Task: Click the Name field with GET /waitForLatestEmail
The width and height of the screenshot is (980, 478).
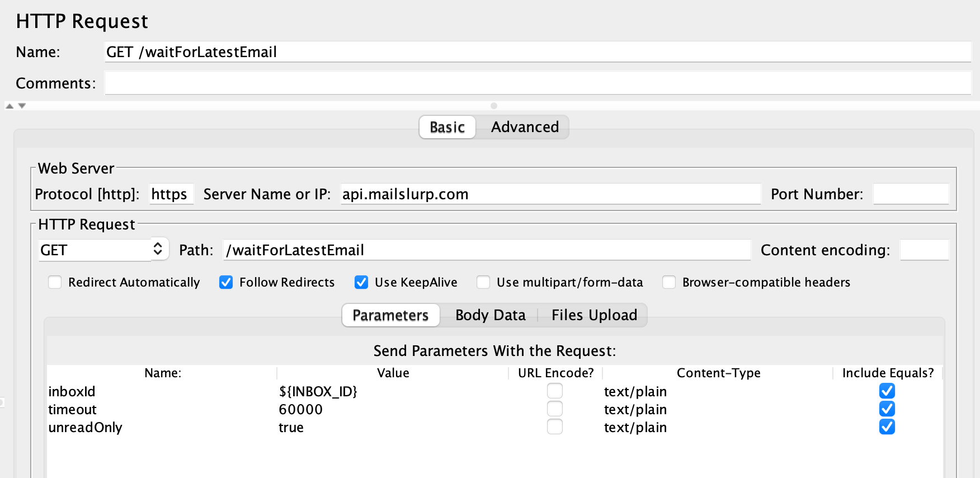Action: pyautogui.click(x=538, y=52)
